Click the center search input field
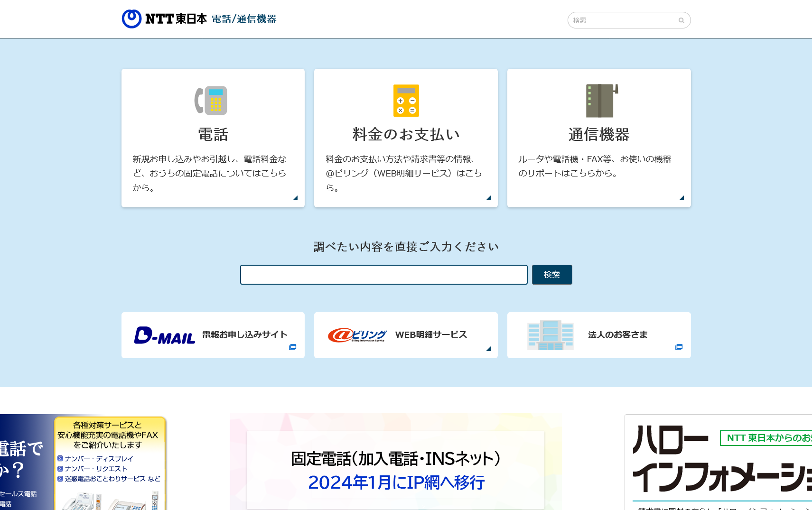Screen dimensions: 812x510 pos(383,274)
